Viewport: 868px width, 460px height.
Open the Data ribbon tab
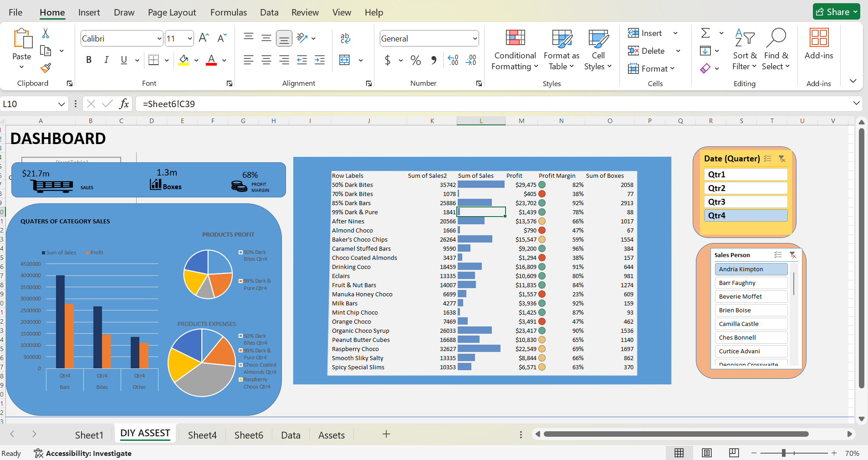[x=269, y=12]
